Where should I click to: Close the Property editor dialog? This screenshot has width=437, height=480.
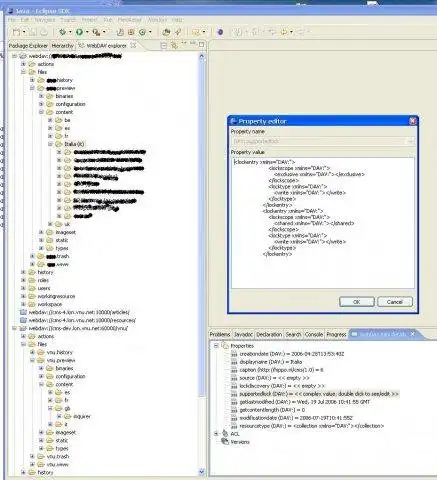[x=412, y=121]
